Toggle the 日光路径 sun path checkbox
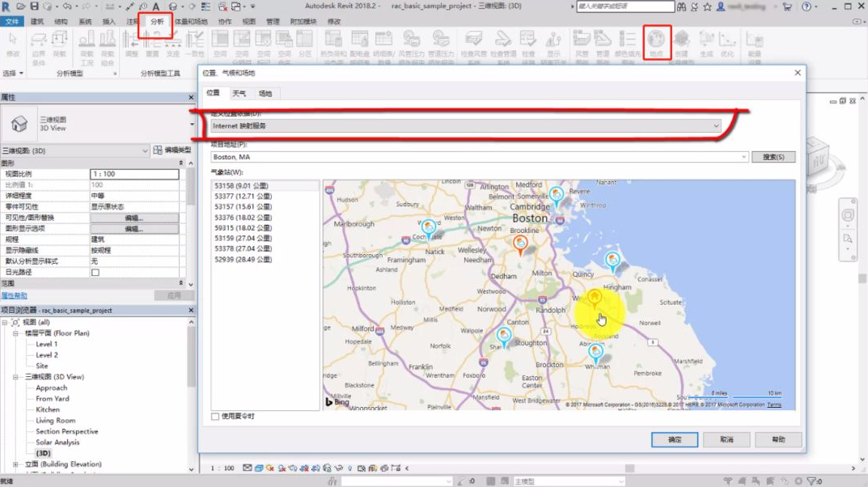The width and height of the screenshot is (868, 487). [95, 273]
